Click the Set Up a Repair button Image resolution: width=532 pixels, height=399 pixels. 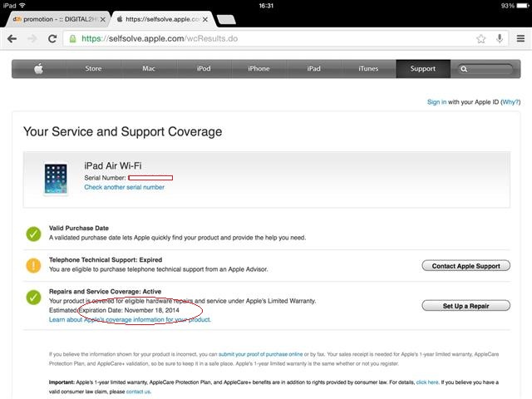pos(465,306)
